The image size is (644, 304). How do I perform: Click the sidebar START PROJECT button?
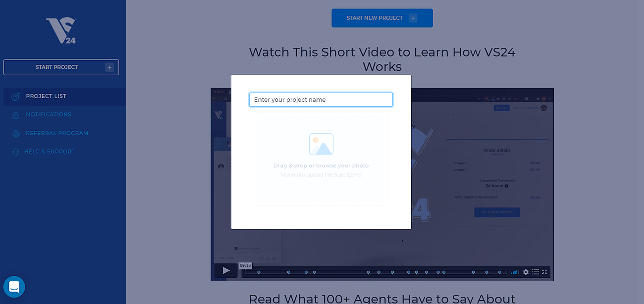coord(61,67)
